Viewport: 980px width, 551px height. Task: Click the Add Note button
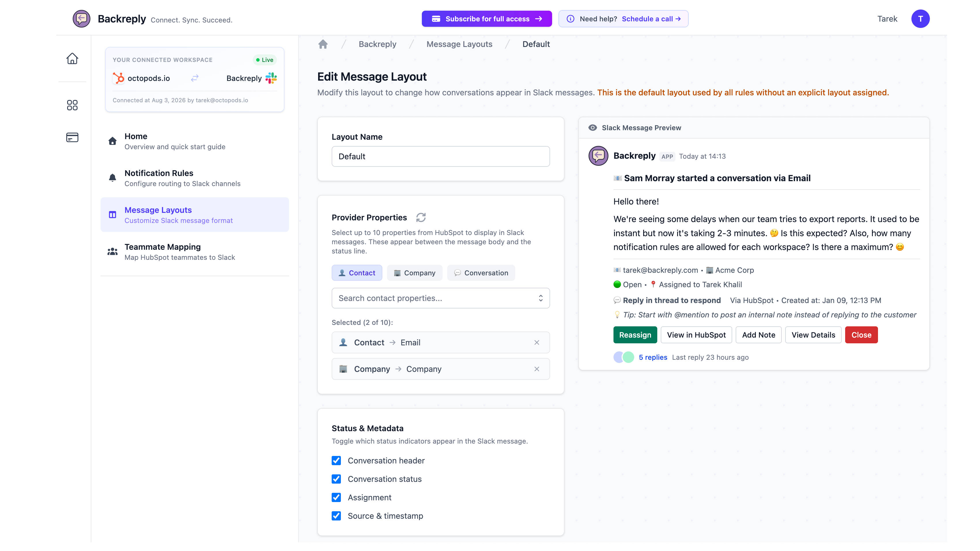tap(759, 335)
